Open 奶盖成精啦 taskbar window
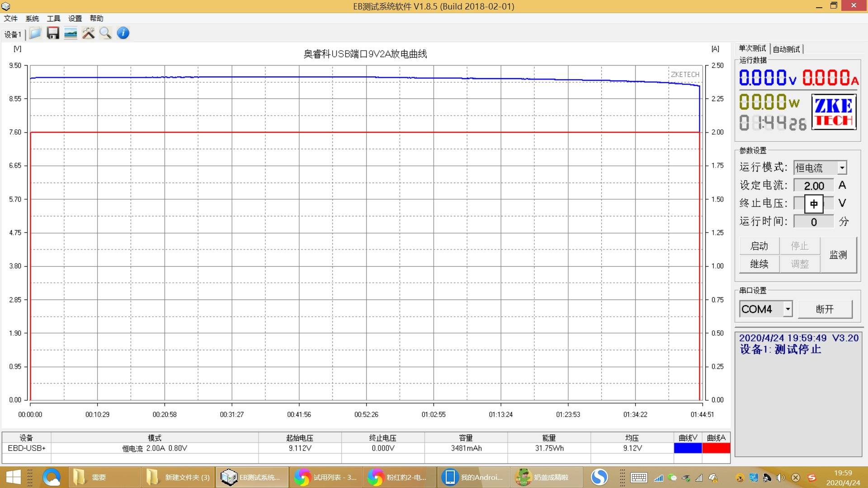Image resolution: width=868 pixels, height=488 pixels. point(547,477)
